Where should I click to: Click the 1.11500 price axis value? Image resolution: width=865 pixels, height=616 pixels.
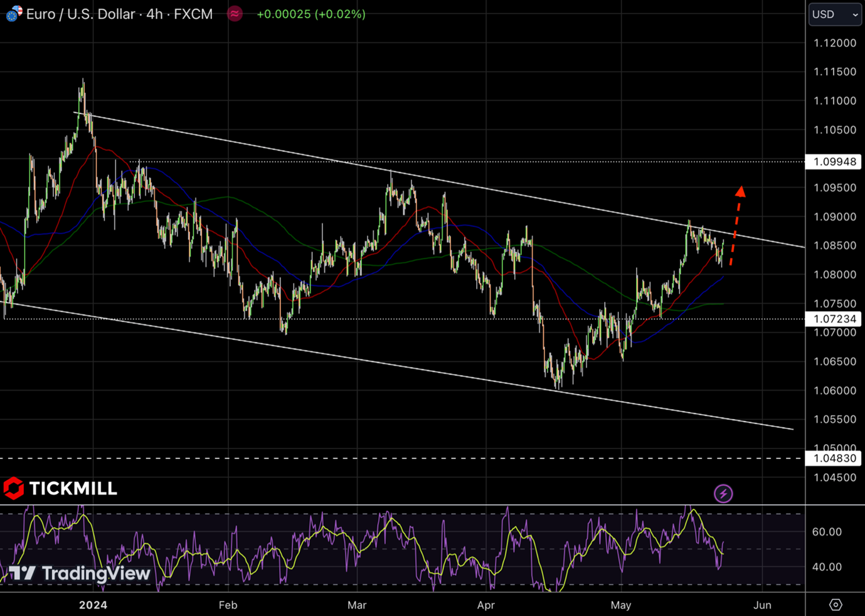[x=835, y=72]
